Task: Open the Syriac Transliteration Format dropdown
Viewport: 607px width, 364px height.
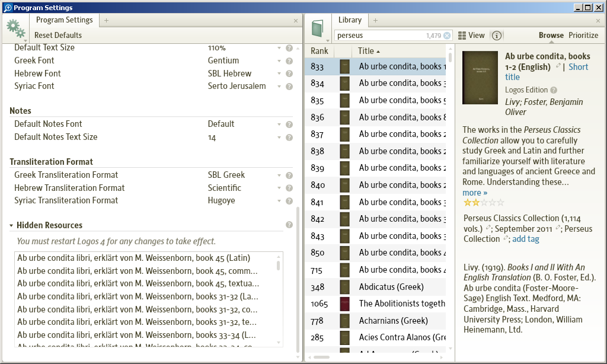Action: (x=279, y=201)
